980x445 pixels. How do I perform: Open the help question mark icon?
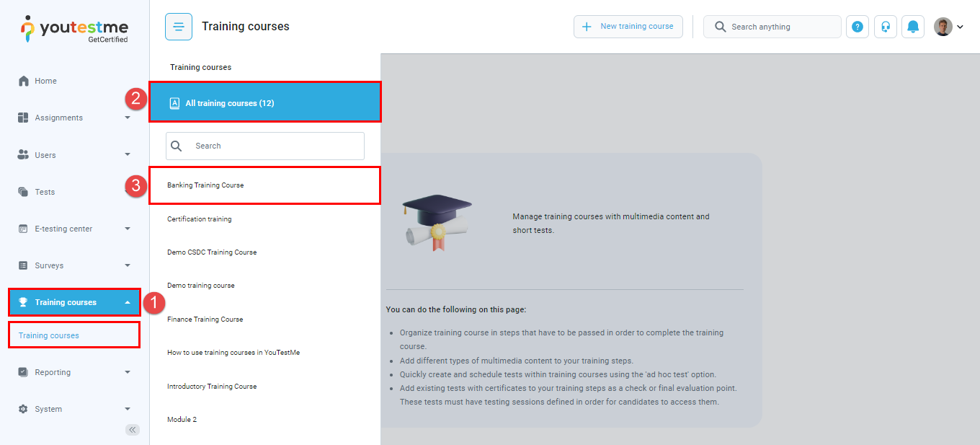(x=857, y=27)
